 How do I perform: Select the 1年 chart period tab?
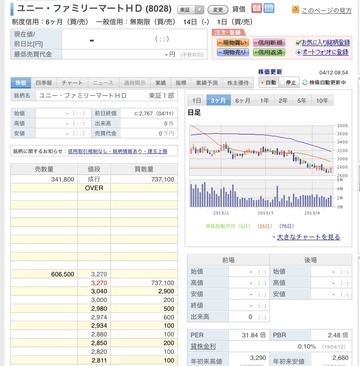click(x=264, y=100)
